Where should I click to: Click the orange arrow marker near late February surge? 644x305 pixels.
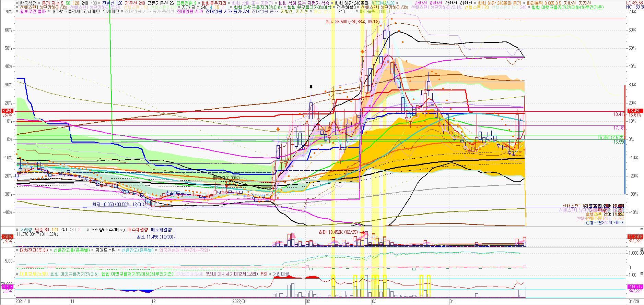(x=362, y=52)
